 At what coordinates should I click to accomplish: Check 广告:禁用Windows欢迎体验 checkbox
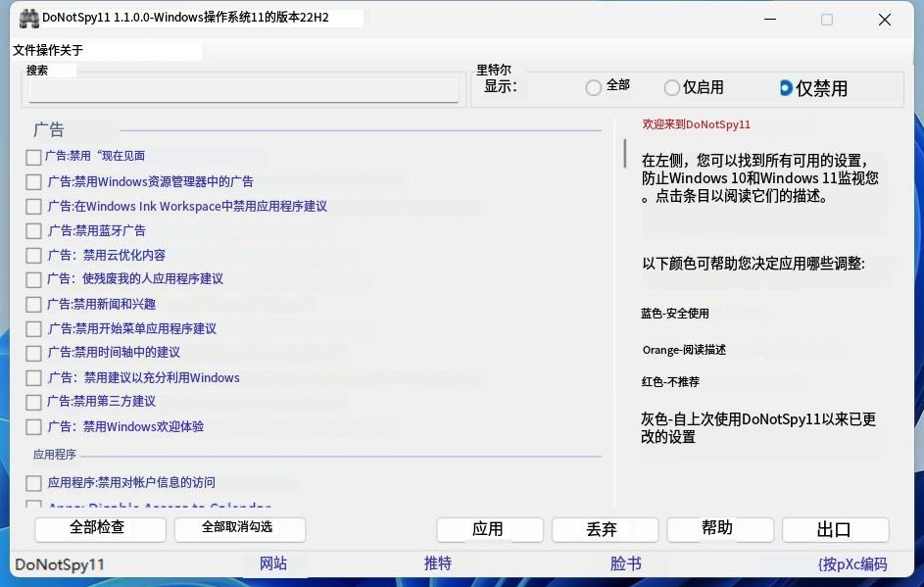[x=33, y=426]
